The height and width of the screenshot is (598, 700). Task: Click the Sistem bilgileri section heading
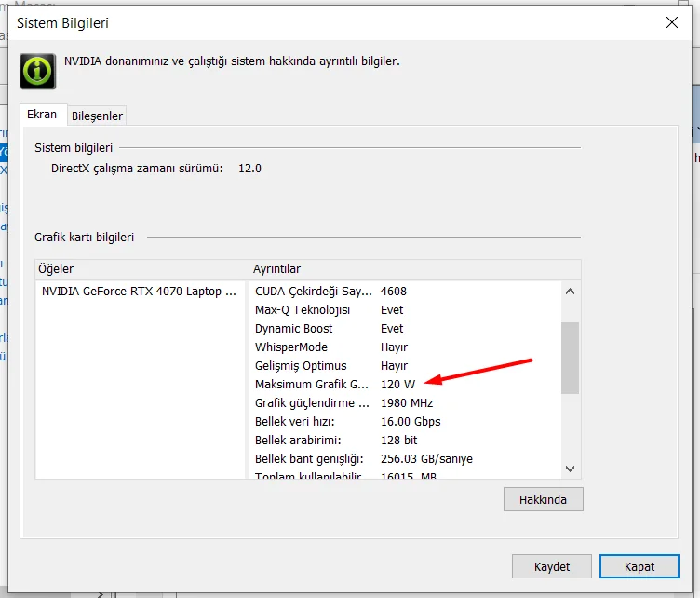click(74, 148)
